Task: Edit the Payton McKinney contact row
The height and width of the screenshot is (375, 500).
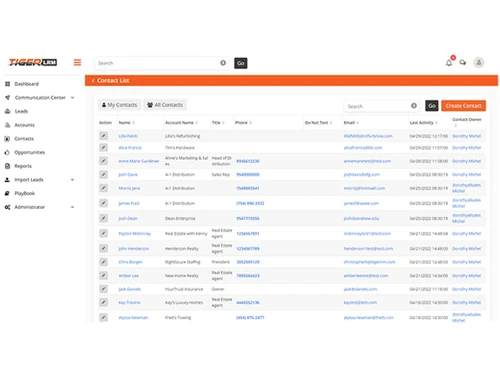Action: [x=103, y=233]
